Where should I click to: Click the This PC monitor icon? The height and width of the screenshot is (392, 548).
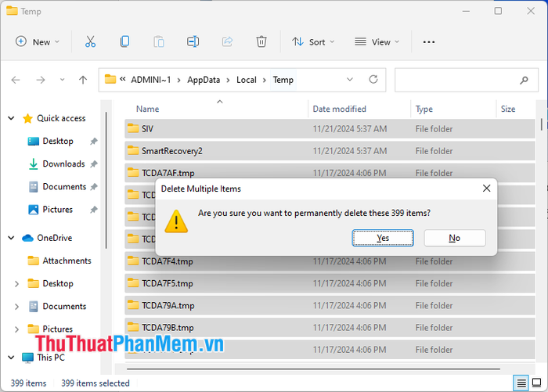27,358
